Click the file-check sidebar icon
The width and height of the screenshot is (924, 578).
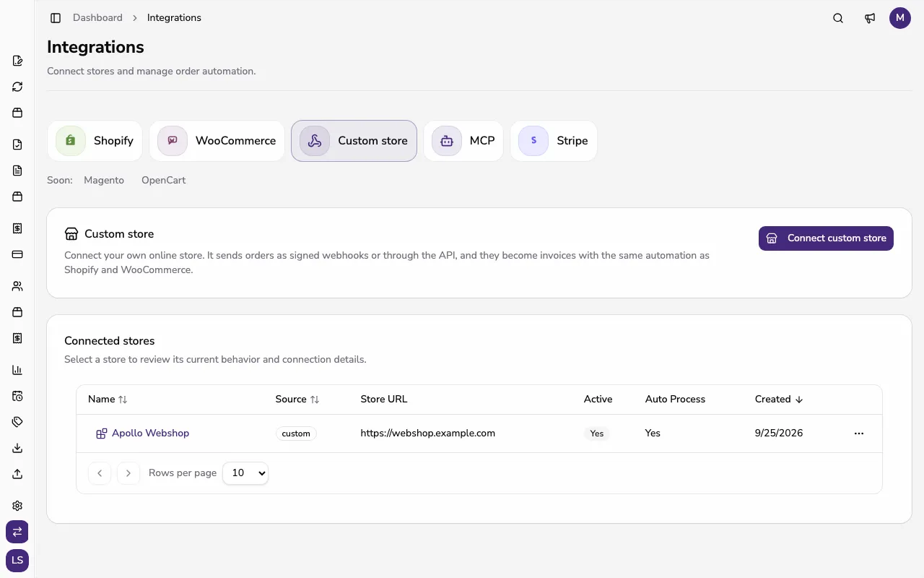pyautogui.click(x=17, y=144)
